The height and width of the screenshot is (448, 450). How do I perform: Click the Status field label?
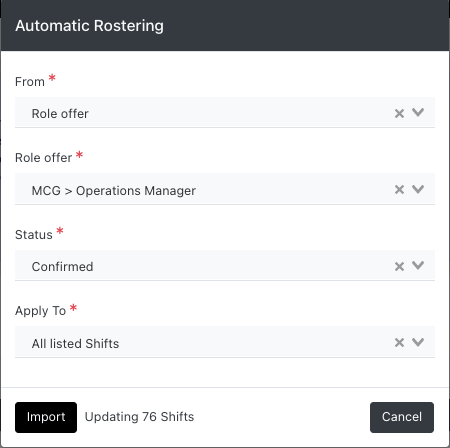34,235
